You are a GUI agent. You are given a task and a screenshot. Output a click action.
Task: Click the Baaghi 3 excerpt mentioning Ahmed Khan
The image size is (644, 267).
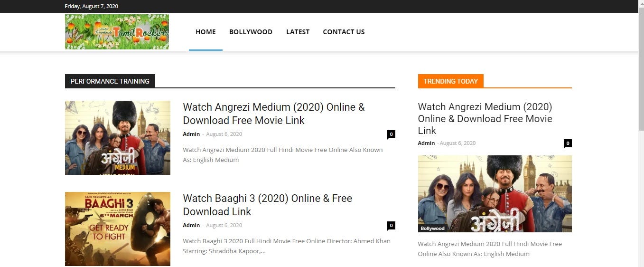coord(287,246)
